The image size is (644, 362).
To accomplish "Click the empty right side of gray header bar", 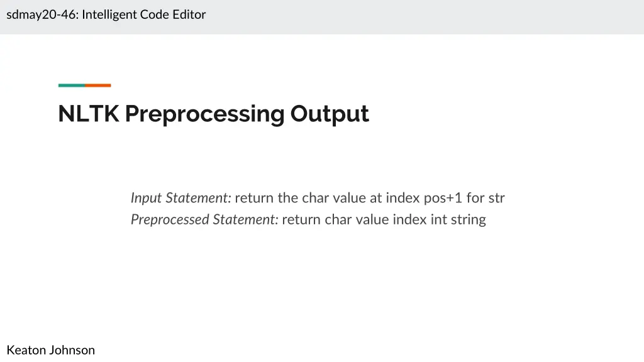I will click(x=503, y=16).
